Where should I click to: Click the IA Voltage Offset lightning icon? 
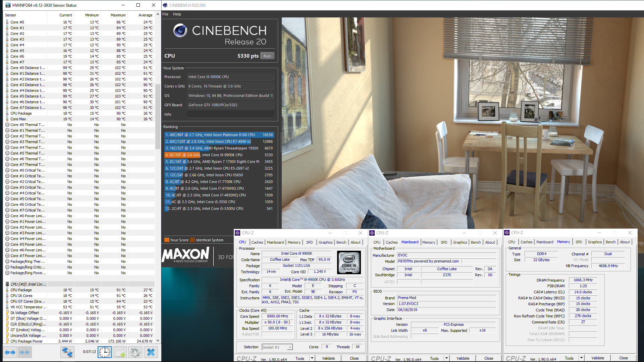click(7, 313)
